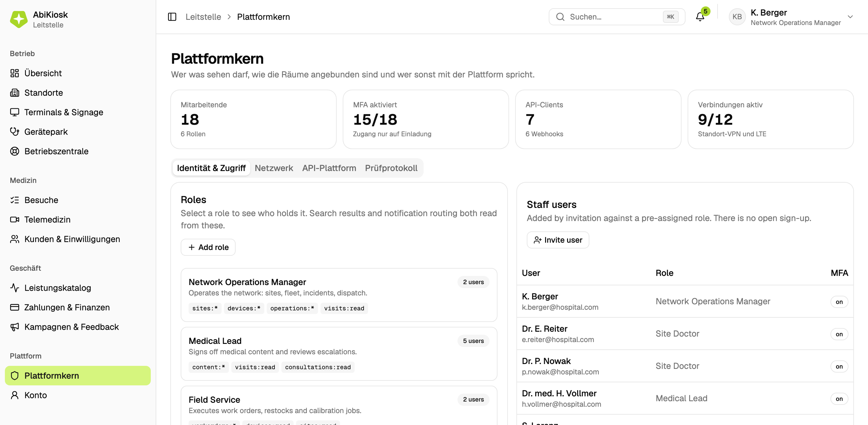Click h.vollmer@hospital.com email text
This screenshot has height=425, width=868.
coord(561,404)
